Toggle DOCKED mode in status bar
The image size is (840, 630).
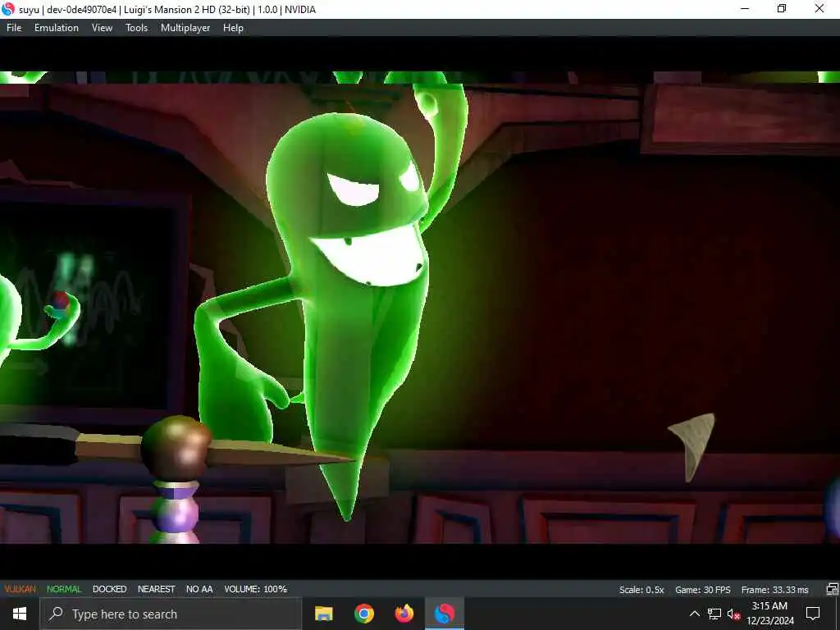[109, 589]
